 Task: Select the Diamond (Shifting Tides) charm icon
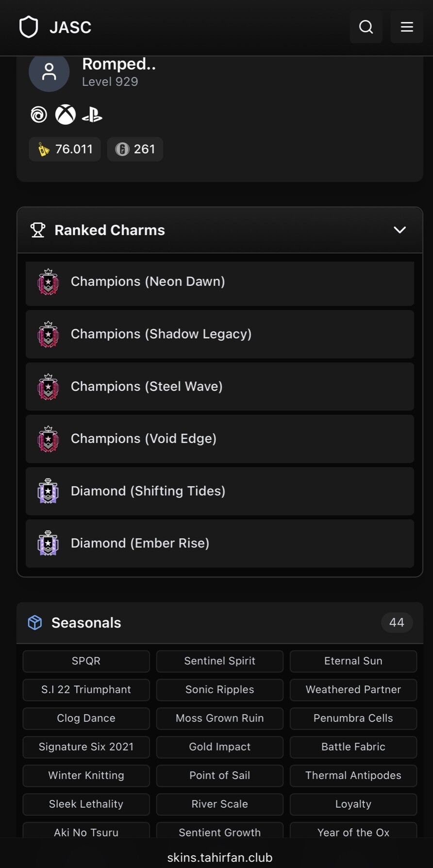click(48, 492)
